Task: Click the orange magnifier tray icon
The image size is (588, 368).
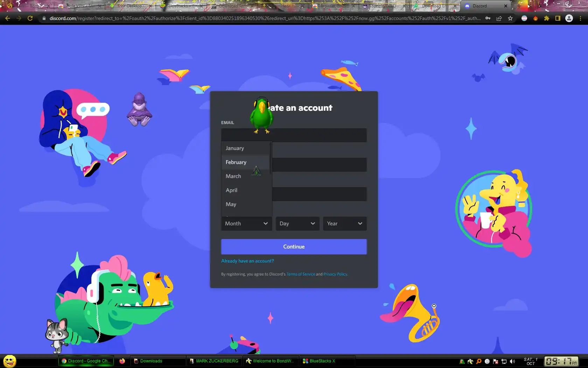Action: click(x=478, y=361)
